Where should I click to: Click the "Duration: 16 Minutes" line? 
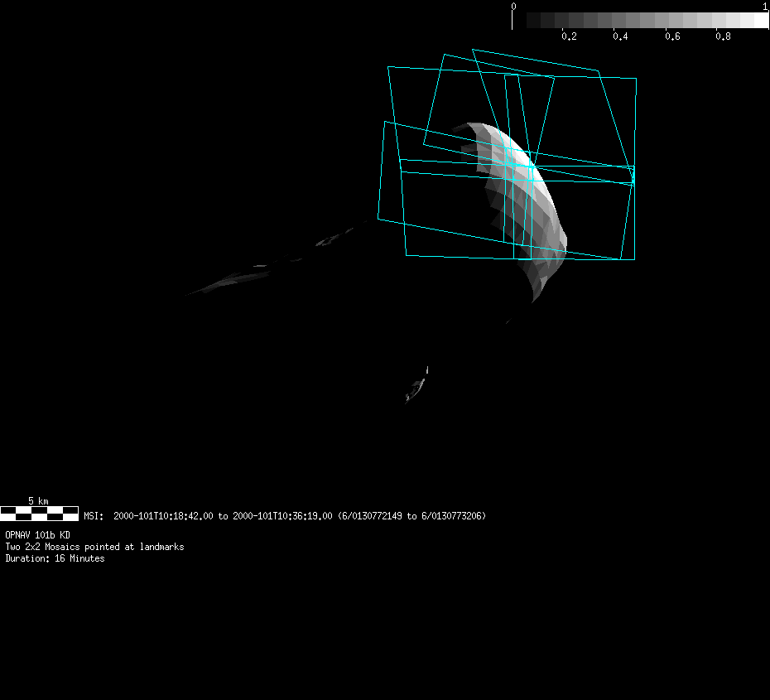click(x=55, y=558)
